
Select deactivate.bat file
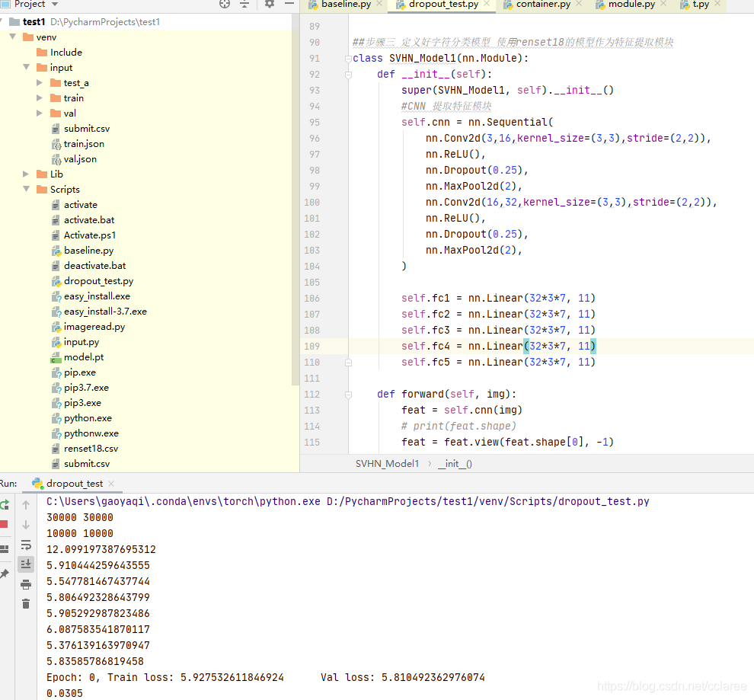pos(94,266)
